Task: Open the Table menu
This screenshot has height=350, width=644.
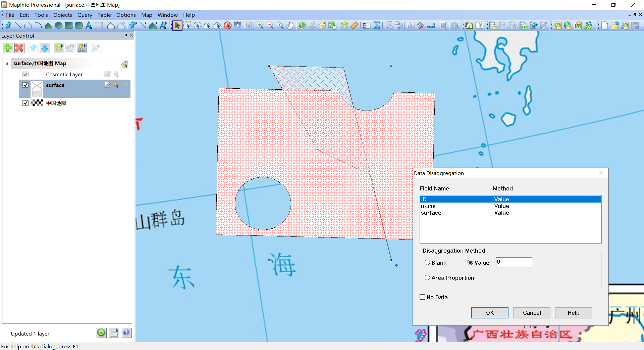Action: [x=104, y=15]
